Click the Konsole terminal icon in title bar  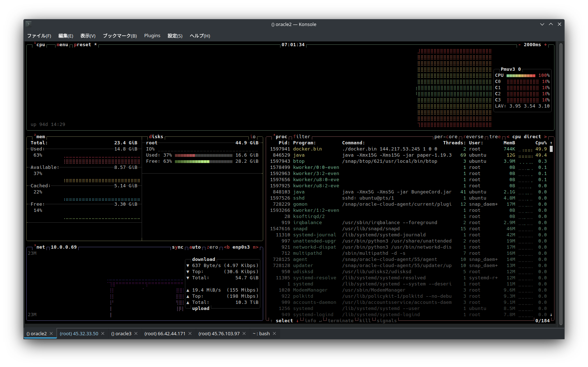(28, 24)
